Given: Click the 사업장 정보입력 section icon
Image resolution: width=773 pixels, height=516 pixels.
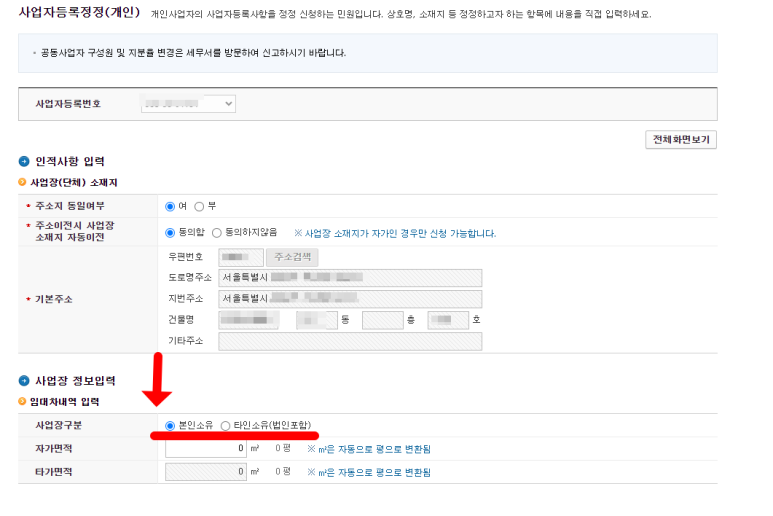Looking at the screenshot, I should [24, 380].
